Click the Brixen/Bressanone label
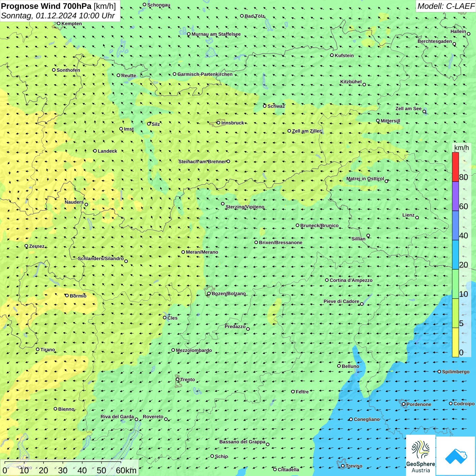Screen dimensions: 476x476 point(280,242)
